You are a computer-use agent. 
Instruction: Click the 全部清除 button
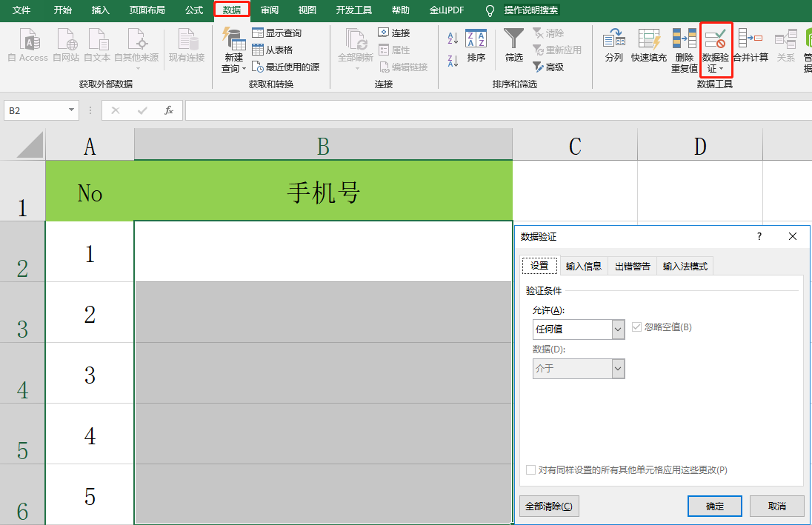549,506
